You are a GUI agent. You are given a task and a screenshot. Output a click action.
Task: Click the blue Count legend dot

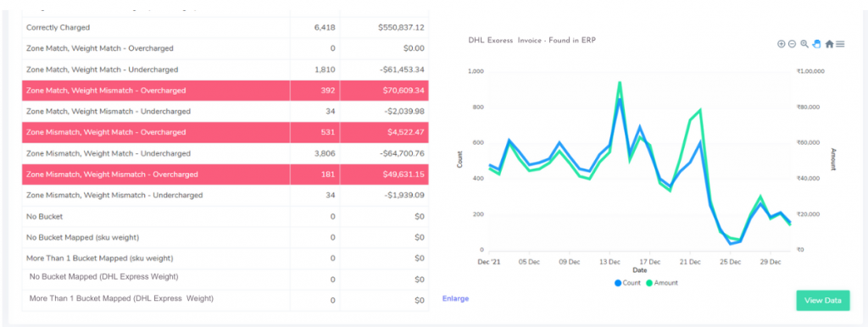tap(618, 283)
